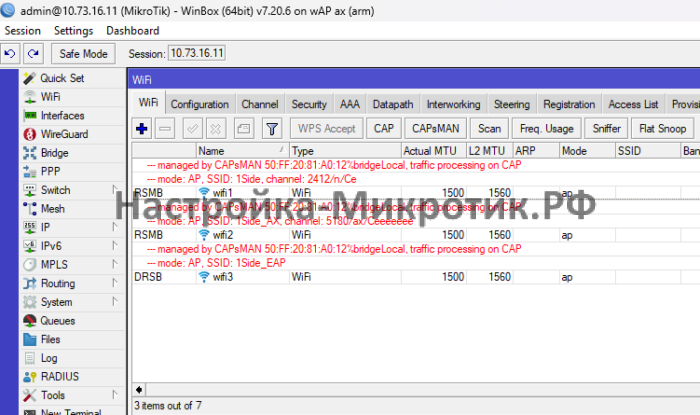
Task: Sort by the Name column header
Action: tap(242, 151)
